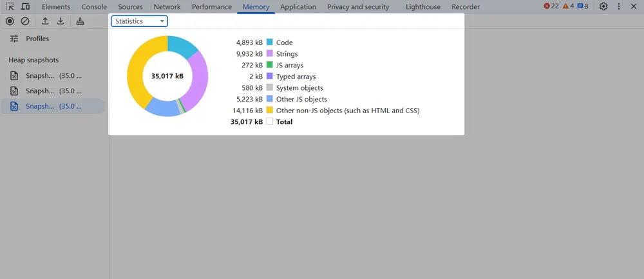Click the Other JS objects legend label

[x=302, y=99]
